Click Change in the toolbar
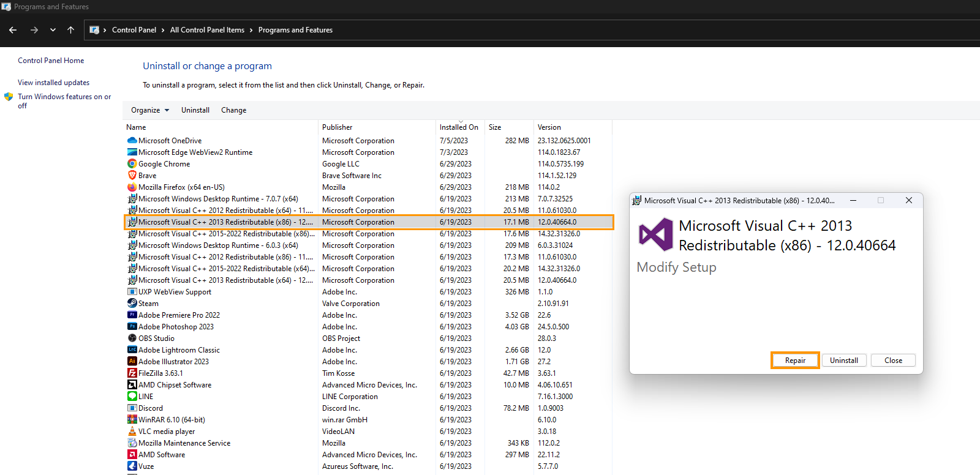The height and width of the screenshot is (475, 980). coord(233,110)
